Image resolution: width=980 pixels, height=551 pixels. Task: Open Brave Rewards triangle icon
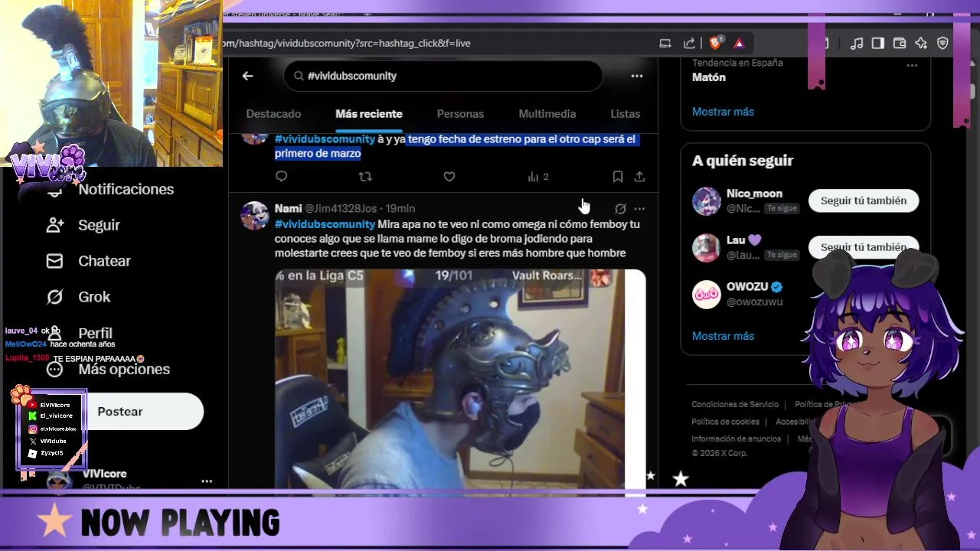tap(739, 44)
